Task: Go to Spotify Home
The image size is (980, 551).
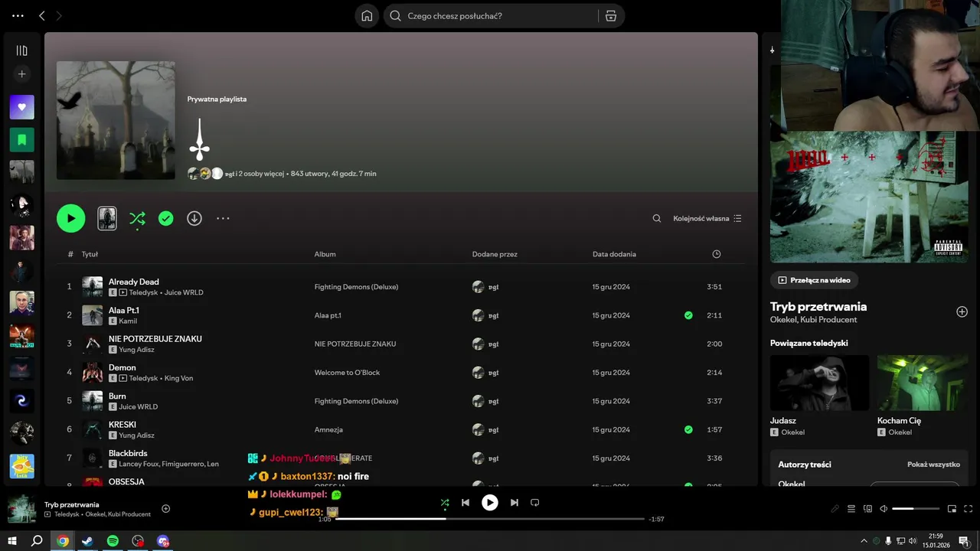Action: pyautogui.click(x=367, y=15)
